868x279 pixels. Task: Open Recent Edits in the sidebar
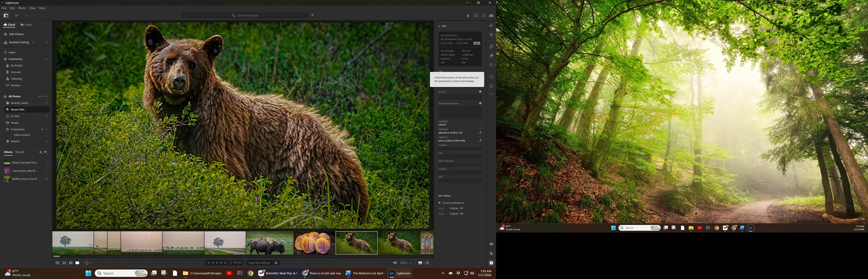(x=27, y=109)
